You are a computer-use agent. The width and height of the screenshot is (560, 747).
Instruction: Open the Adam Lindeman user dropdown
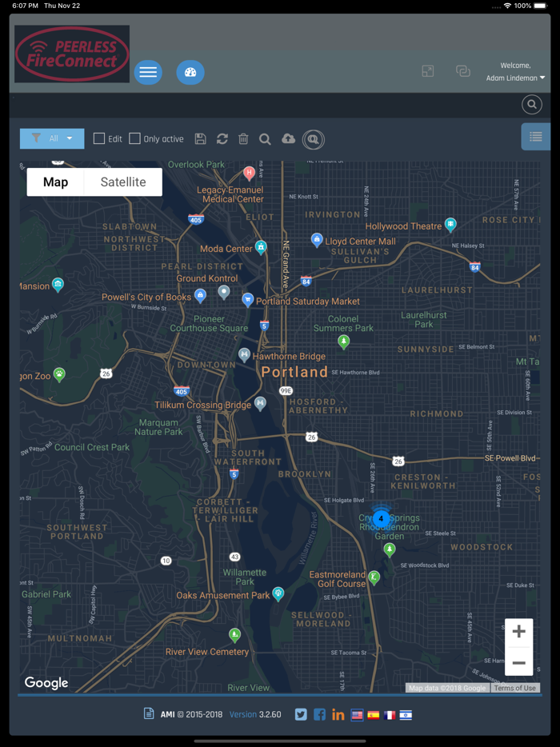[514, 78]
